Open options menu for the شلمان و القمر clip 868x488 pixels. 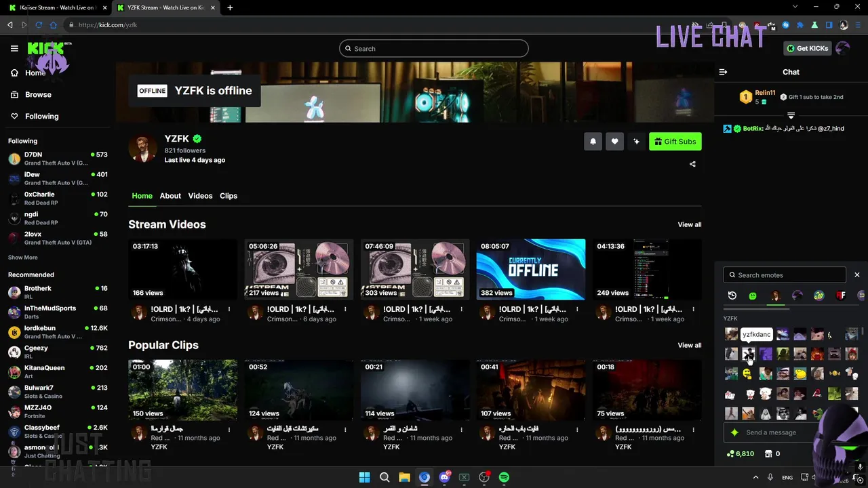click(x=461, y=429)
